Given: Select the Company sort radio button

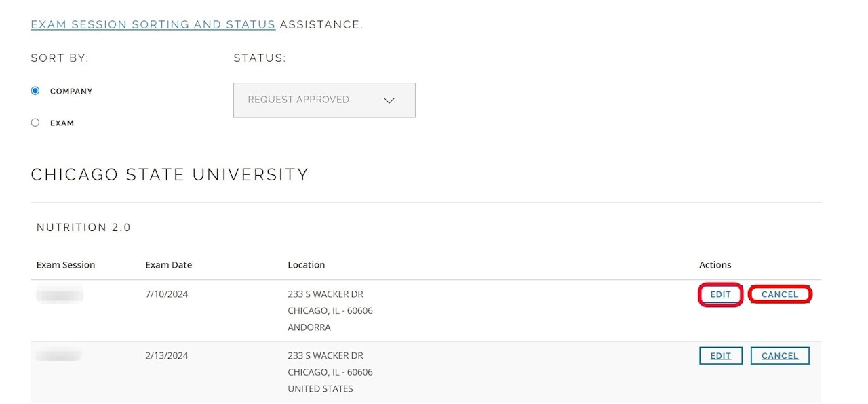Looking at the screenshot, I should 35,91.
